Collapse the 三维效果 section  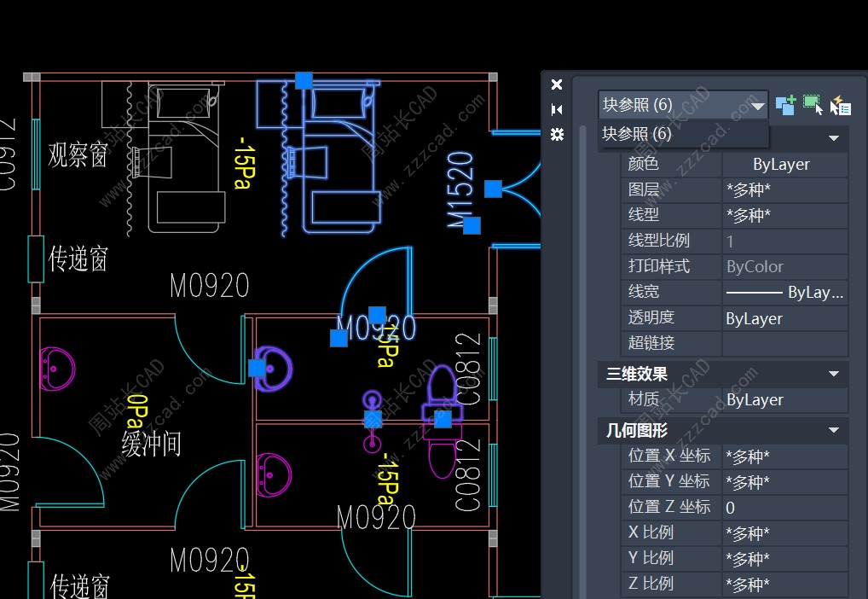point(834,374)
